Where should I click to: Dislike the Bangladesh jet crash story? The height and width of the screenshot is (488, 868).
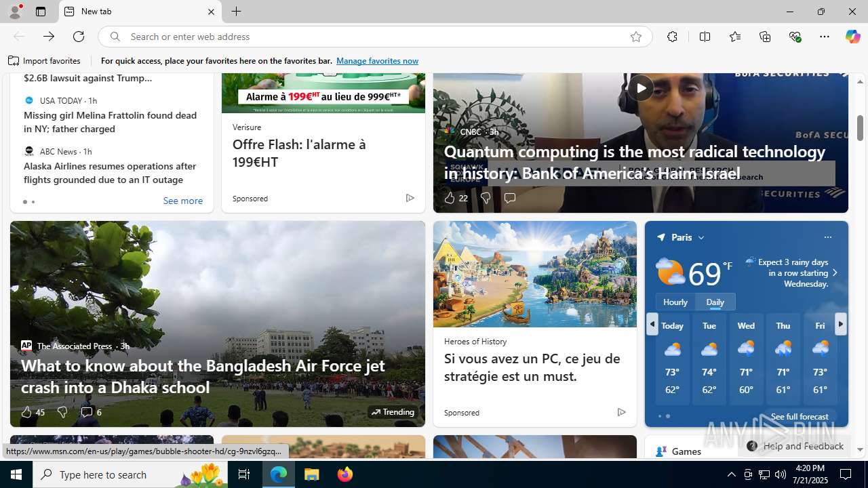[x=62, y=412]
